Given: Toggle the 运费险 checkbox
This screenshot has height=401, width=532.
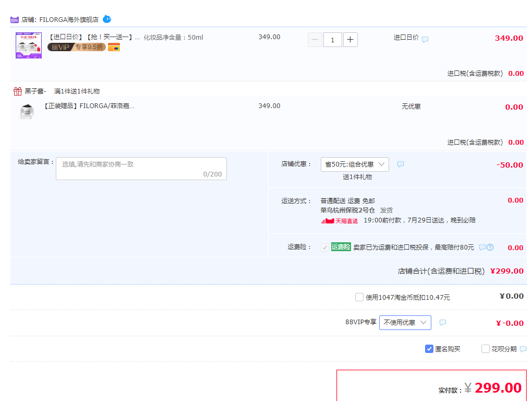Looking at the screenshot, I should tap(325, 247).
